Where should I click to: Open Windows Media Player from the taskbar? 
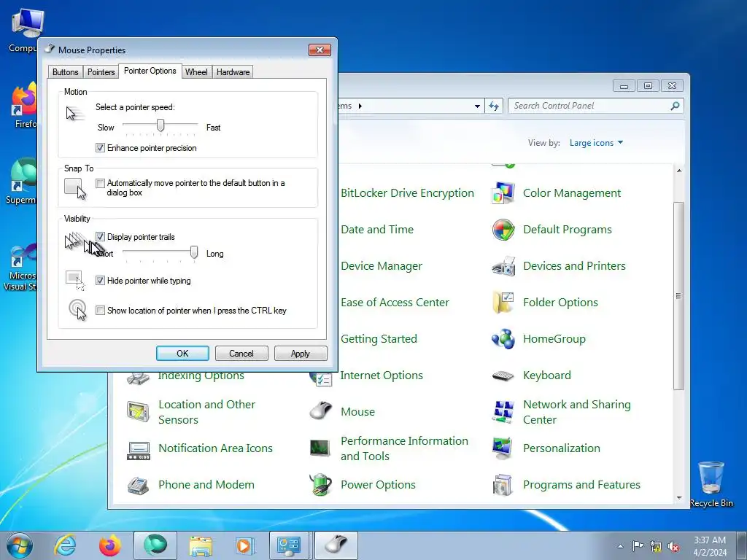coord(245,545)
